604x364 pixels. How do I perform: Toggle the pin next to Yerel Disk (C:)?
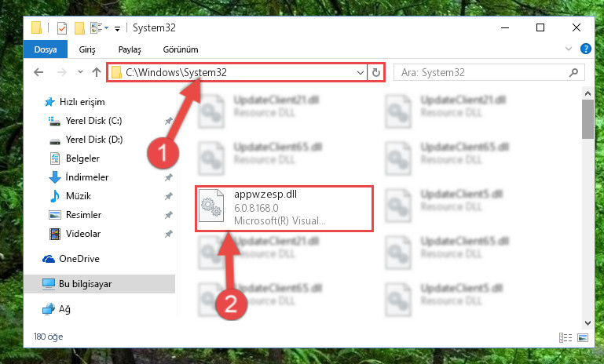tap(168, 121)
